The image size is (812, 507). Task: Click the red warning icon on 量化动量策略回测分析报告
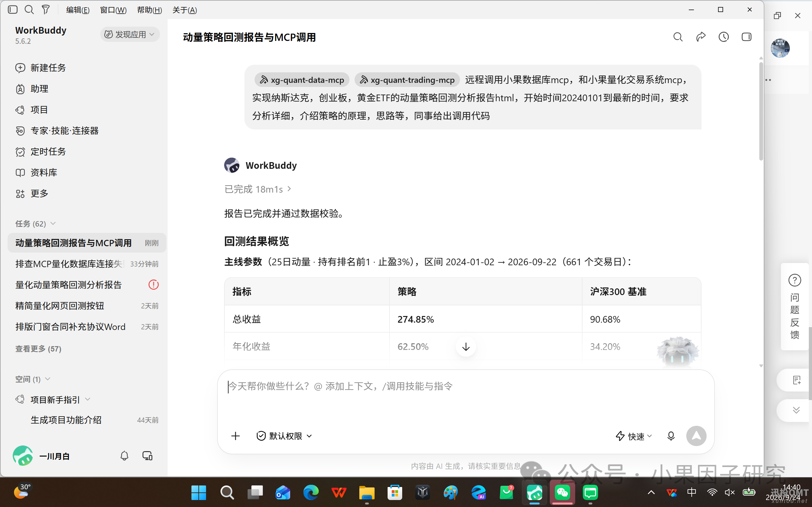click(x=154, y=285)
